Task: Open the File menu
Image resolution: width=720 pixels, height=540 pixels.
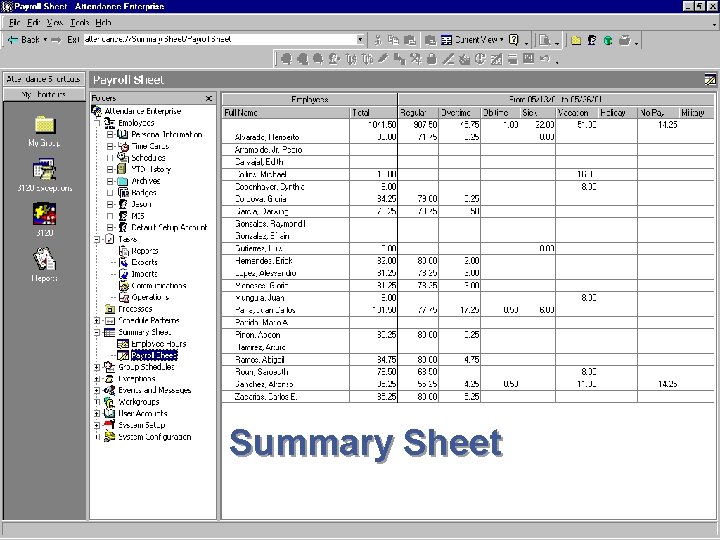Action: tap(14, 22)
